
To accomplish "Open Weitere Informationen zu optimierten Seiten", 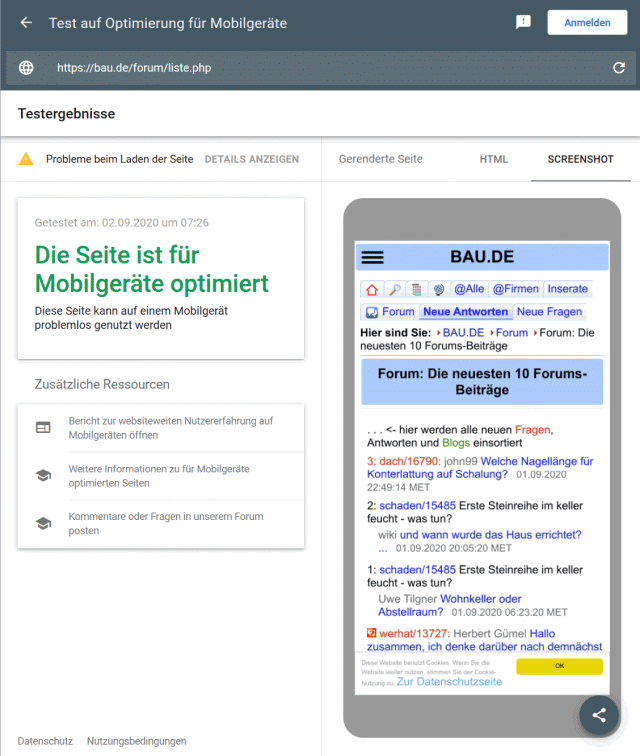I will [x=159, y=476].
